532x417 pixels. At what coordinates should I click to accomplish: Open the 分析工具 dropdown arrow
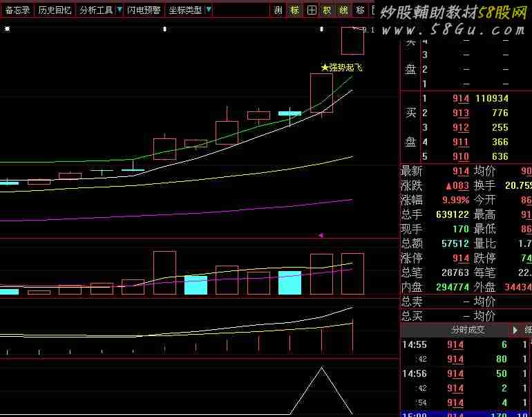coord(120,10)
